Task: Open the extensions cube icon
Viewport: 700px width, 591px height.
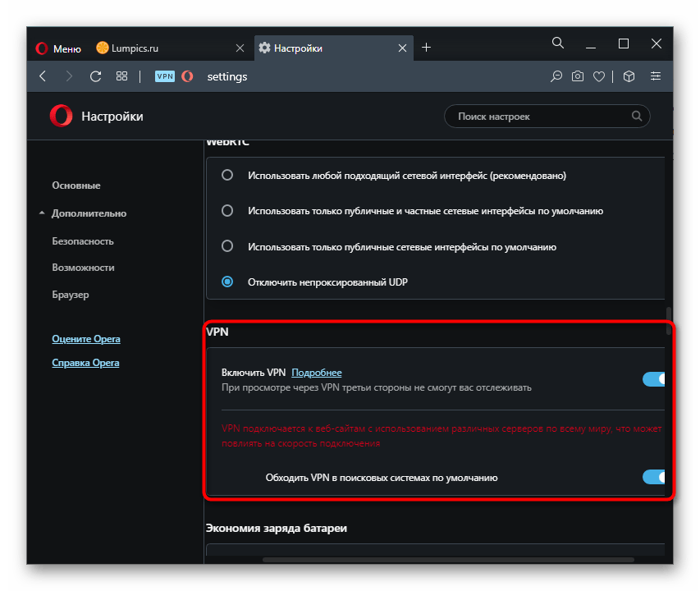Action: pyautogui.click(x=629, y=76)
